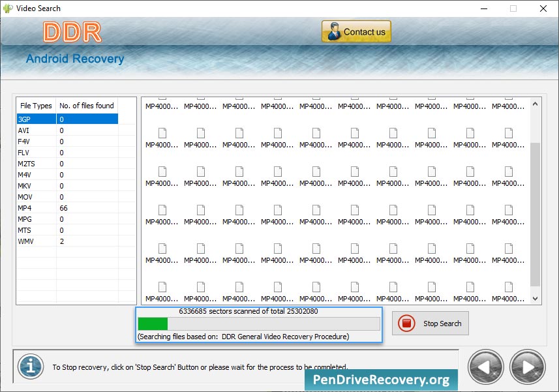Stop the search with Stop Search button
Image resolution: width=559 pixels, height=392 pixels.
[431, 324]
